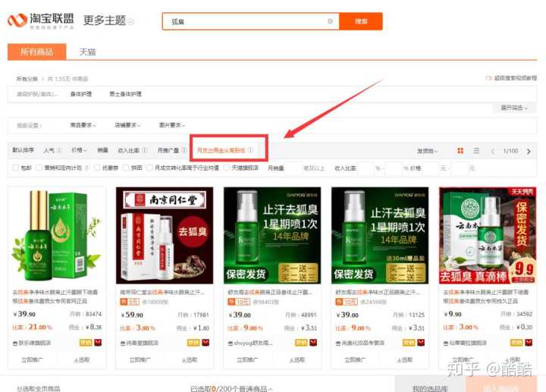The width and height of the screenshot is (546, 392).
Task: Click Tmall badge on the ¥59.90 product
Action: [206, 343]
